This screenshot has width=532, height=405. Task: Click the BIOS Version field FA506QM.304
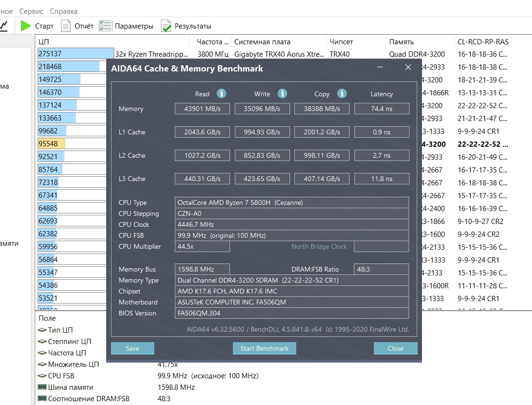click(292, 313)
